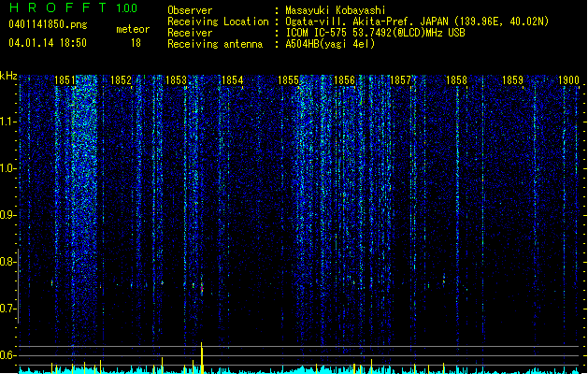
Task: Click the tallest yellow peak in power graph
Action: pyautogui.click(x=202, y=358)
